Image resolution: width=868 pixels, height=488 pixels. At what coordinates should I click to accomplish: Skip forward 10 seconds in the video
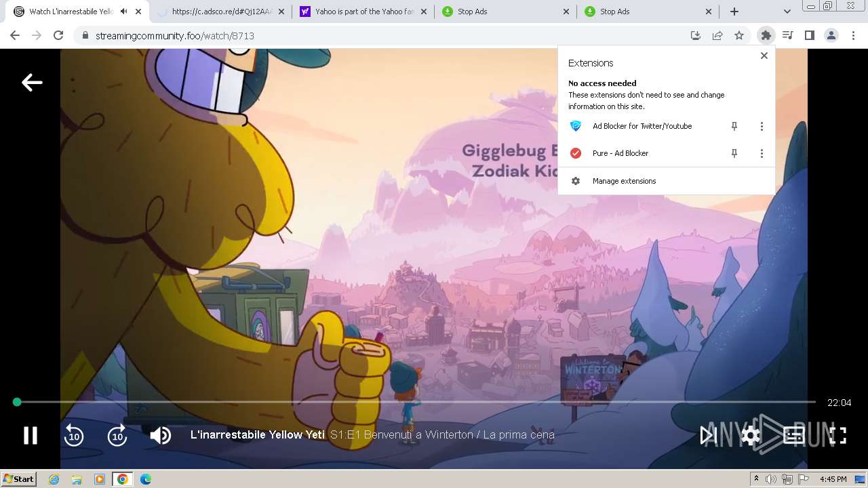click(117, 435)
